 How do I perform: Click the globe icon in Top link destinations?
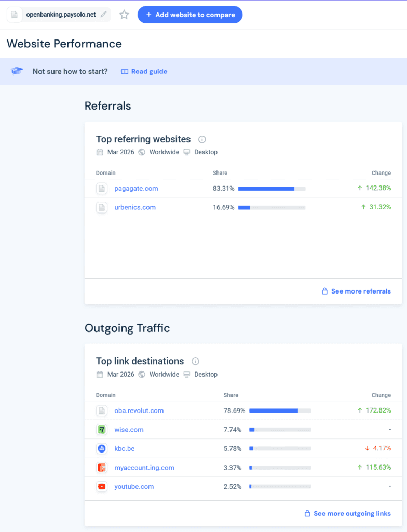142,374
